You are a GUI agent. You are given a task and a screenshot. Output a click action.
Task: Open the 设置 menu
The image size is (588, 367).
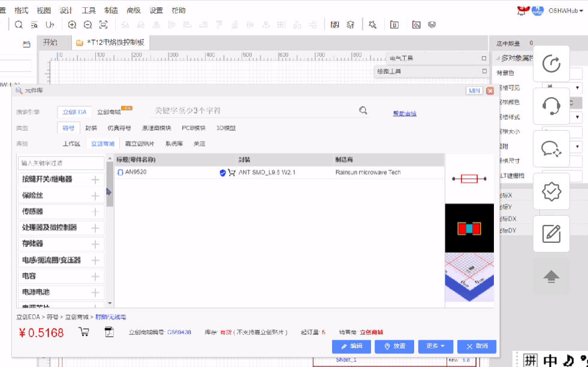156,11
